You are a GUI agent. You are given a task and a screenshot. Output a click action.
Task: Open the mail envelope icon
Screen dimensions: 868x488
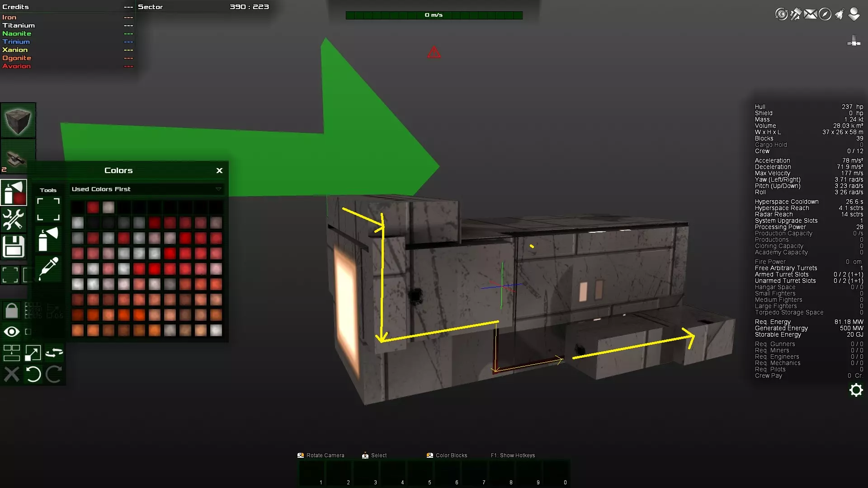[811, 14]
